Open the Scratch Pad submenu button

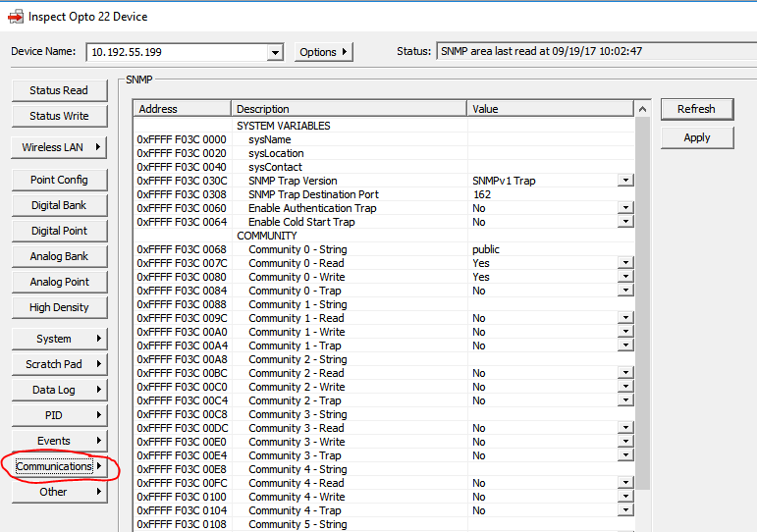(59, 364)
